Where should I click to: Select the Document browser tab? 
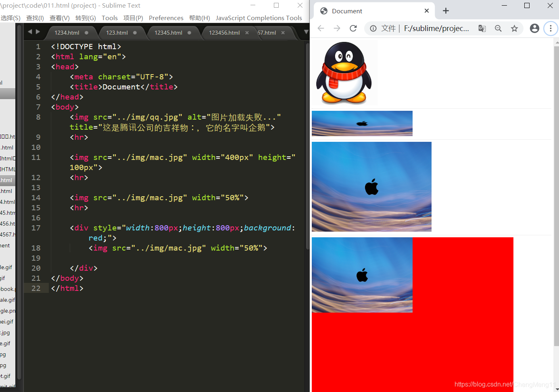(x=374, y=11)
